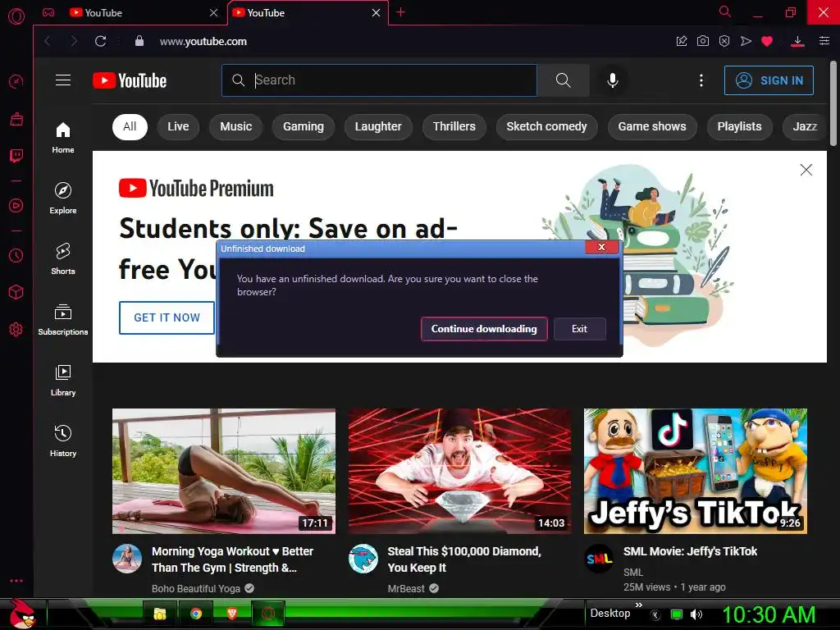Open the Opera menu logo
840x630 pixels.
(16, 16)
